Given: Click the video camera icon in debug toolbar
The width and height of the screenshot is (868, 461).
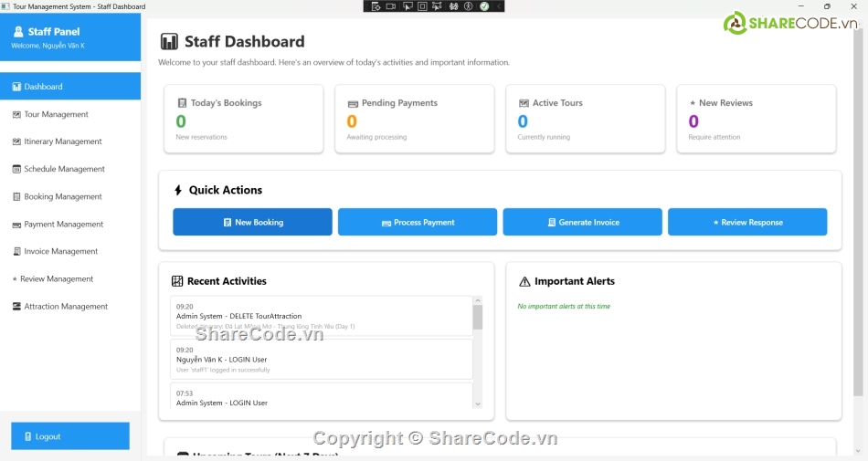Looking at the screenshot, I should [x=390, y=6].
